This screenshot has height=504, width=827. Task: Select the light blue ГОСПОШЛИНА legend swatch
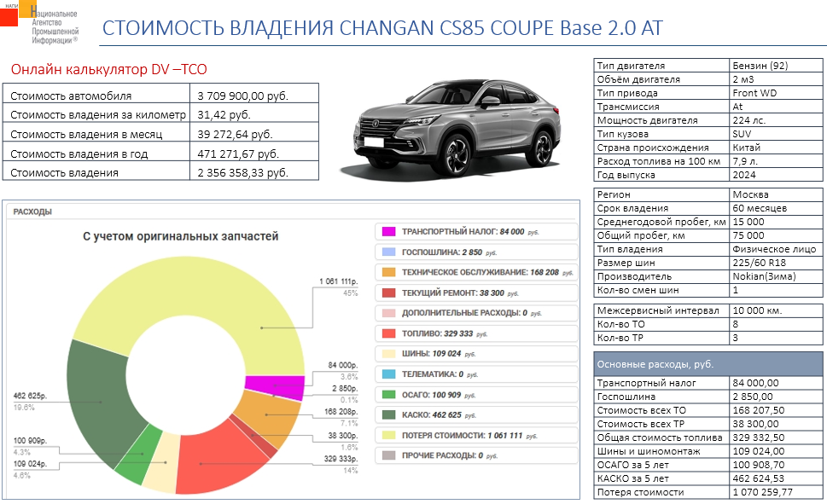point(388,252)
